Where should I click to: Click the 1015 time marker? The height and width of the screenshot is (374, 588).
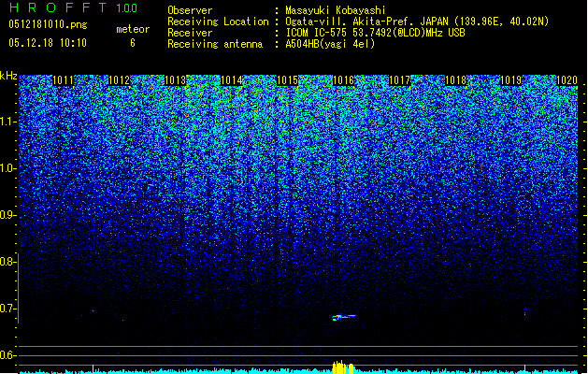click(x=287, y=80)
